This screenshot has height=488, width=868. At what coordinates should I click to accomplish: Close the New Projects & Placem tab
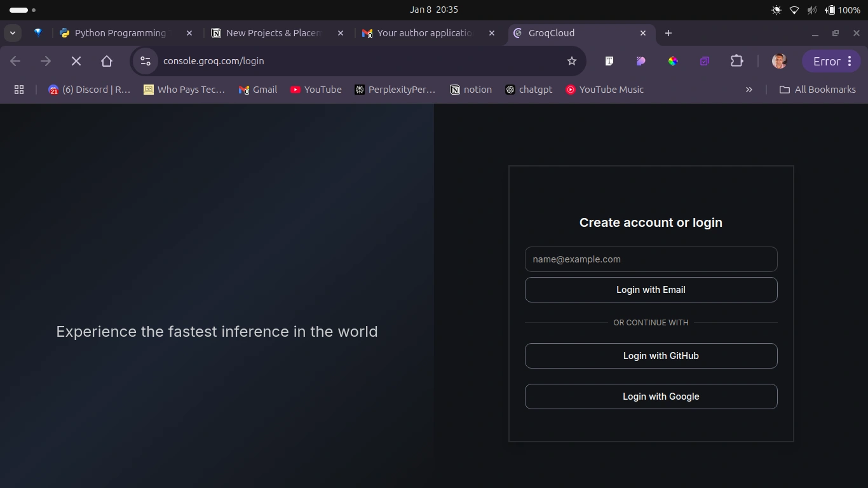coord(341,33)
